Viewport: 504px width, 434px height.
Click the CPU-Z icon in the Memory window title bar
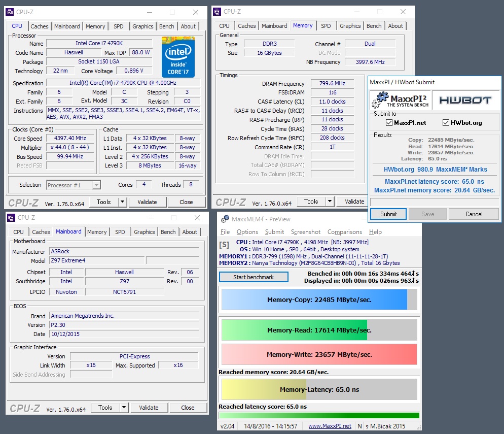(x=218, y=12)
